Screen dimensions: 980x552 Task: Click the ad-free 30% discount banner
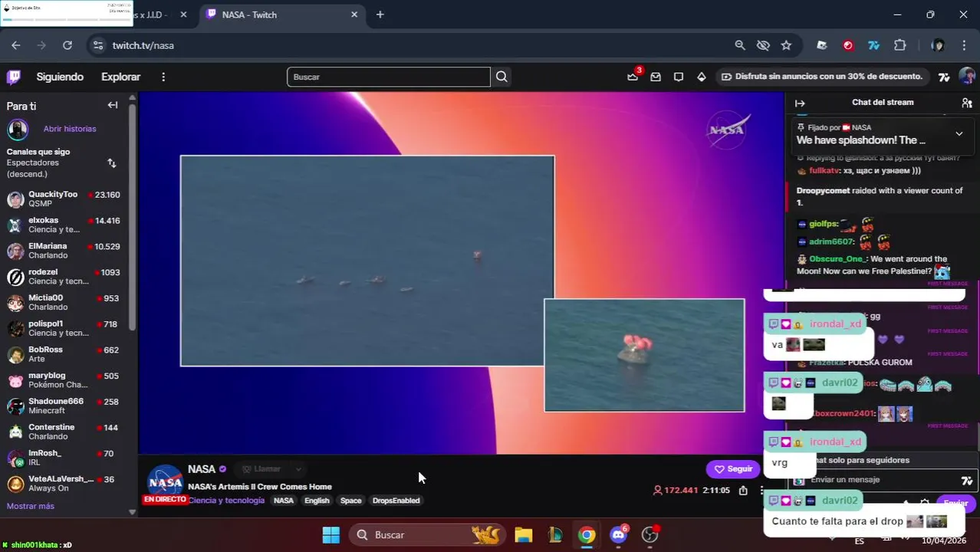(824, 77)
